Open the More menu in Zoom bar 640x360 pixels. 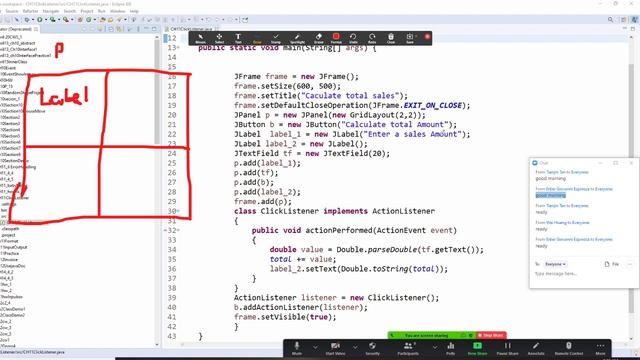pyautogui.click(x=600, y=348)
